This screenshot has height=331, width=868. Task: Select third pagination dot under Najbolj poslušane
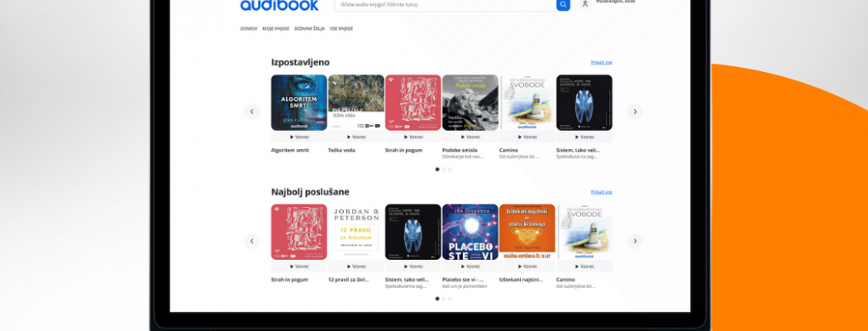tap(450, 299)
